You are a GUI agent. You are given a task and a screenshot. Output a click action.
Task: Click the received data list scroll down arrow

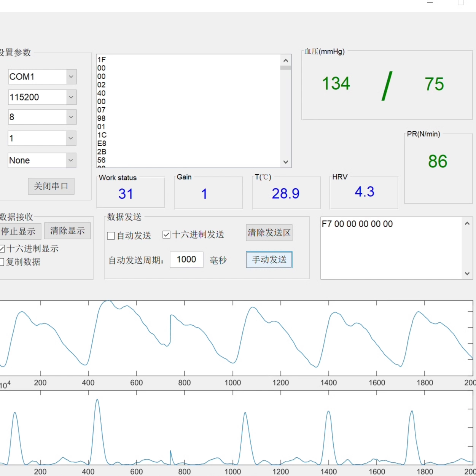click(286, 162)
